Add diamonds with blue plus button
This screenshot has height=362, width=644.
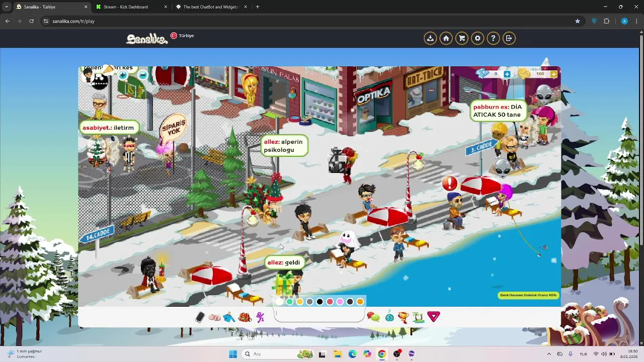(x=507, y=74)
